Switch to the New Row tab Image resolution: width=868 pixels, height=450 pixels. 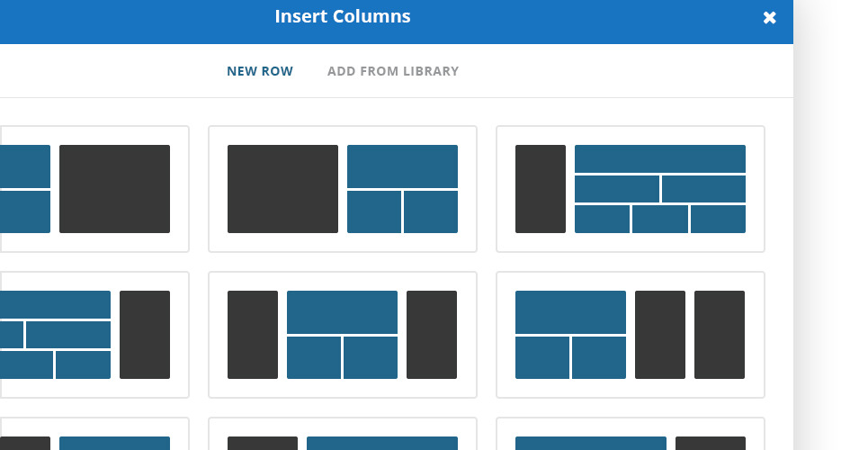[x=260, y=71]
